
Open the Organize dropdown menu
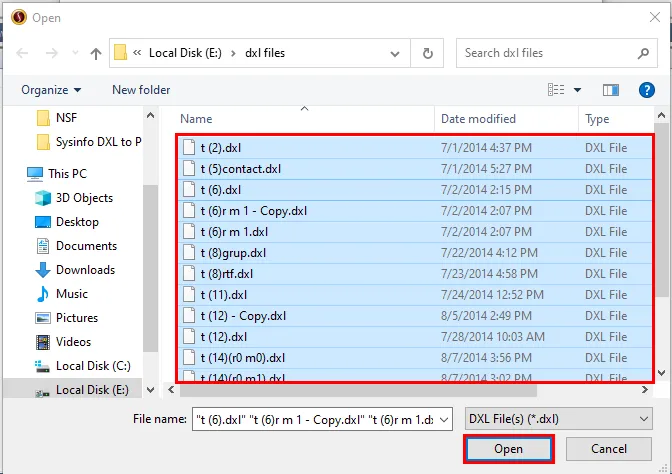pyautogui.click(x=50, y=90)
